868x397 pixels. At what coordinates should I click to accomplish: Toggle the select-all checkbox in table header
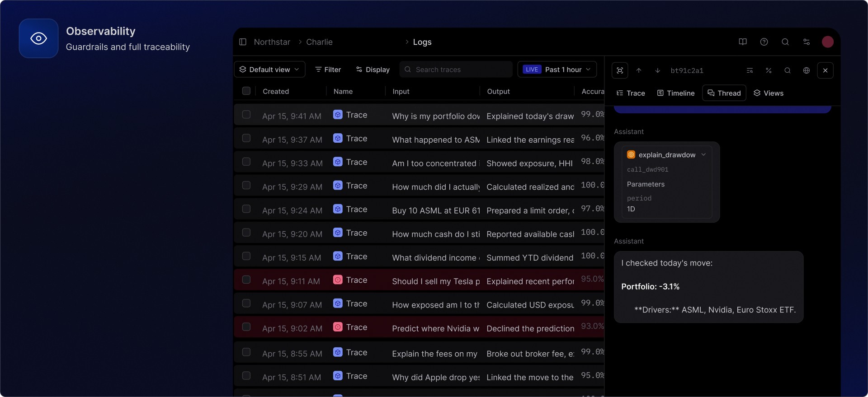pos(246,91)
